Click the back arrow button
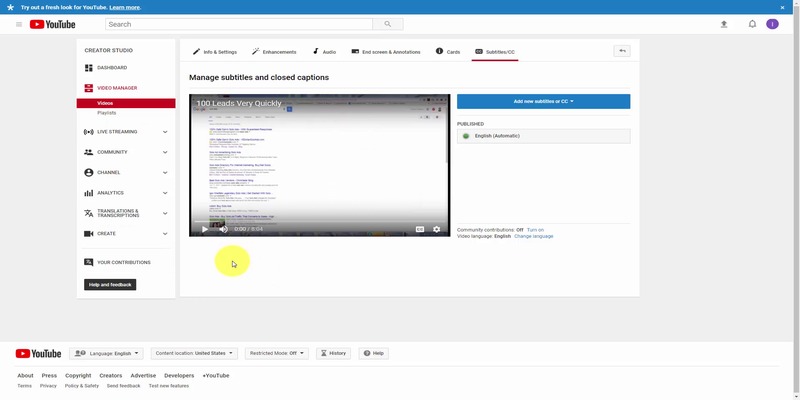The width and height of the screenshot is (800, 400). pos(622,51)
